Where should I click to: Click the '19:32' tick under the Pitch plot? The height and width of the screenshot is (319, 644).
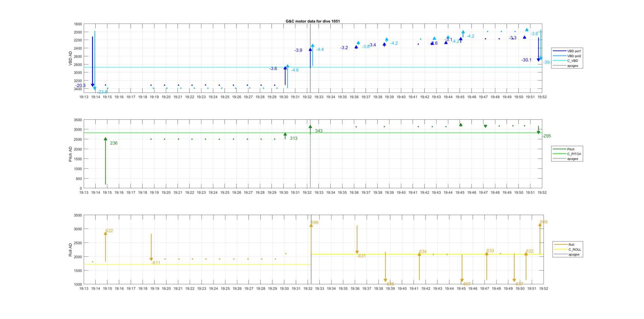[x=307, y=192]
